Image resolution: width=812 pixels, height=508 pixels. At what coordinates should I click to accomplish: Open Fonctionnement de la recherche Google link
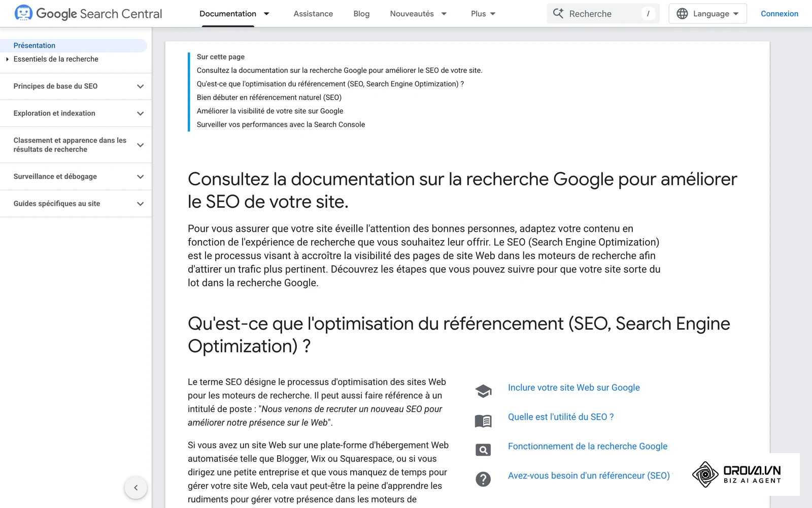click(x=588, y=447)
